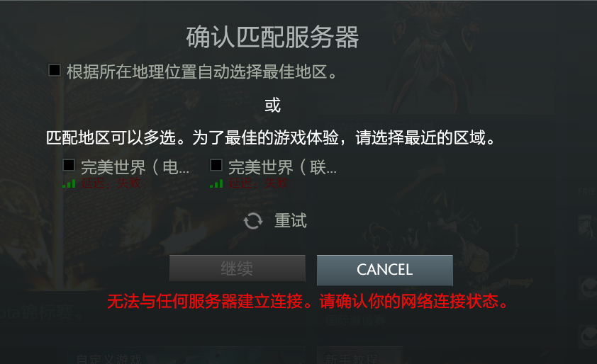Click 延迟：失败 status under 完美世界（电...

(x=111, y=183)
